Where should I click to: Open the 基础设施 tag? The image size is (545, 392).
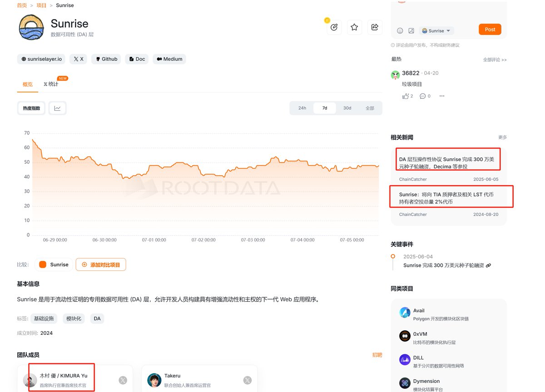pyautogui.click(x=44, y=318)
